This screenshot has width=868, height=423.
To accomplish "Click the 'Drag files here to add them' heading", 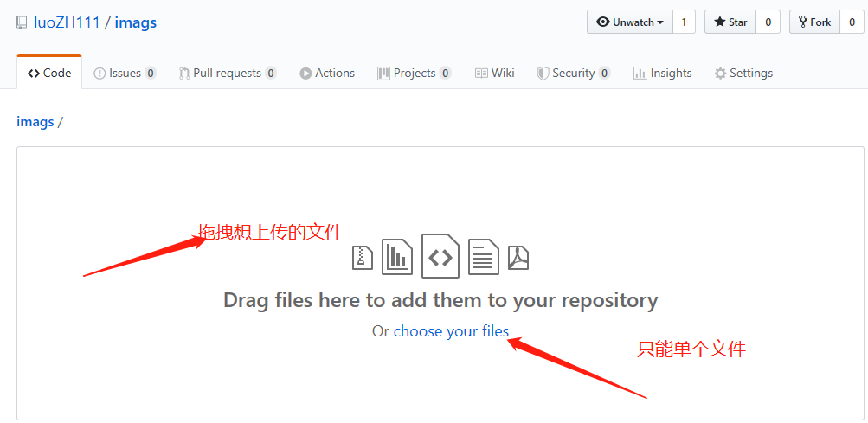I will [440, 300].
